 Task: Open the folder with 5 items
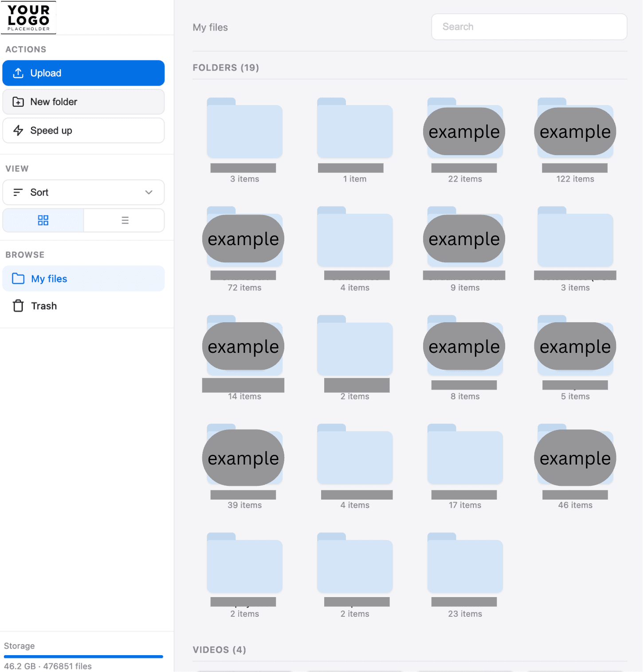coord(575,346)
